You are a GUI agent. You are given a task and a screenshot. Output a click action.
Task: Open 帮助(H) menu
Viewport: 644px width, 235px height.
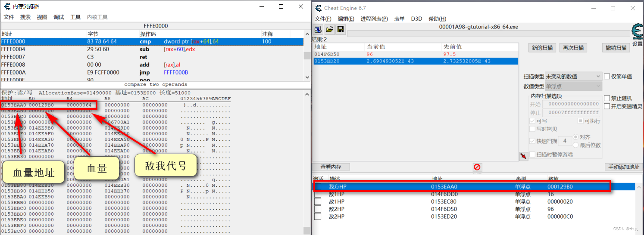[437, 19]
